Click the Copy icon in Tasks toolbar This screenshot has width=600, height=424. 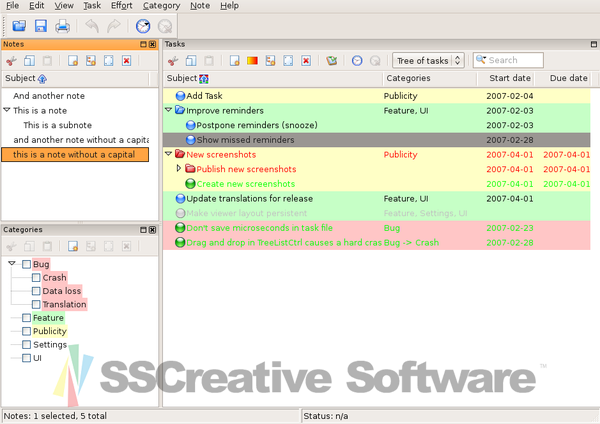191,60
